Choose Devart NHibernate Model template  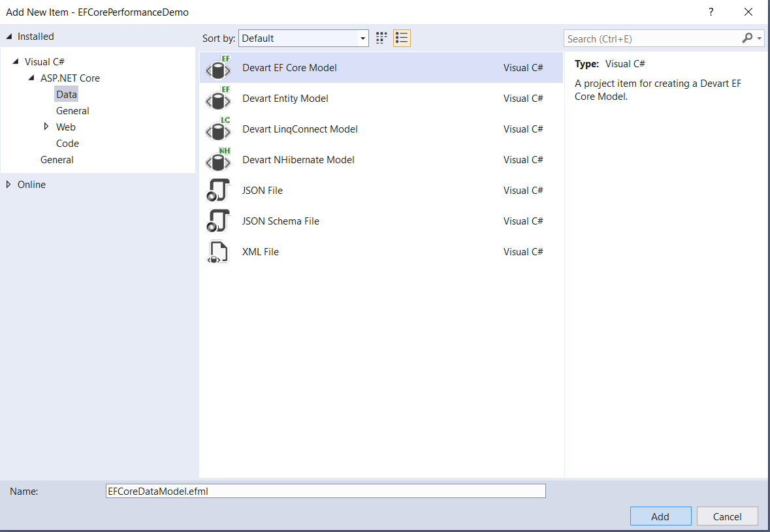click(381, 159)
